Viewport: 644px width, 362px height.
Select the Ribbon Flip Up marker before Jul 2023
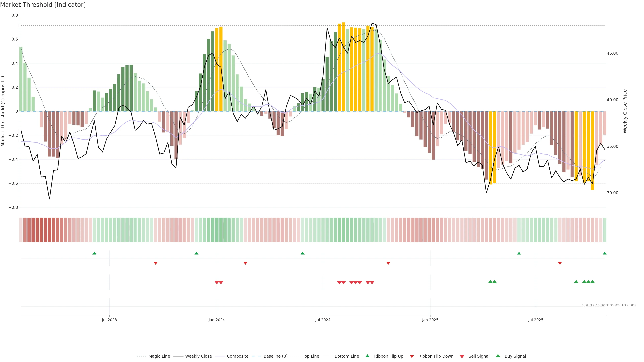[94, 253]
